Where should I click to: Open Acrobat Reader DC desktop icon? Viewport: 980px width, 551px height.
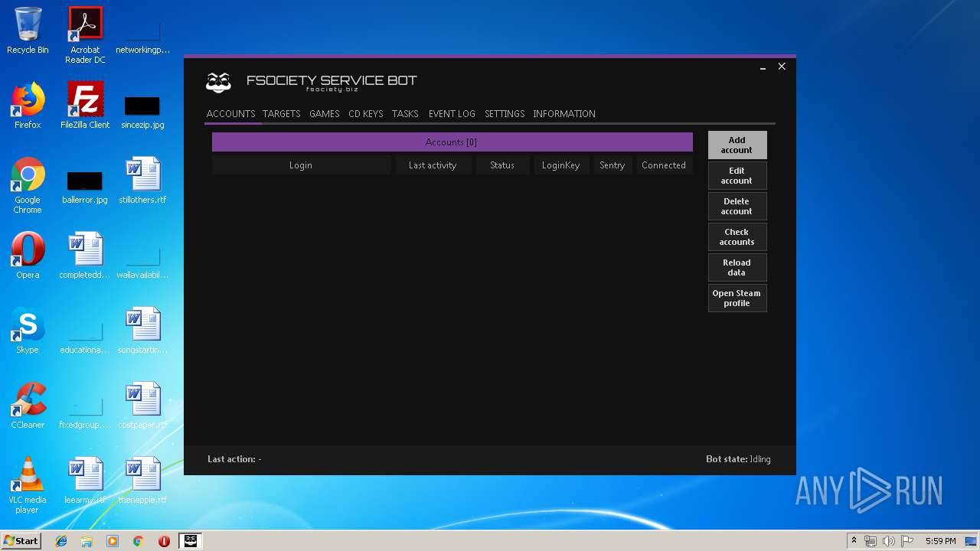click(x=85, y=35)
